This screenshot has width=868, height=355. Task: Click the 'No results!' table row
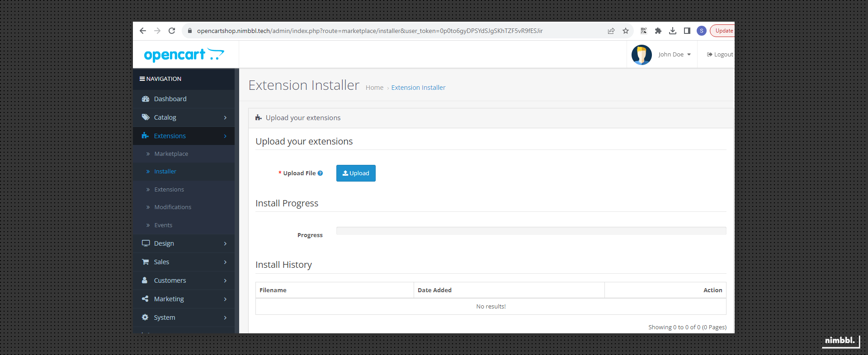pyautogui.click(x=491, y=306)
